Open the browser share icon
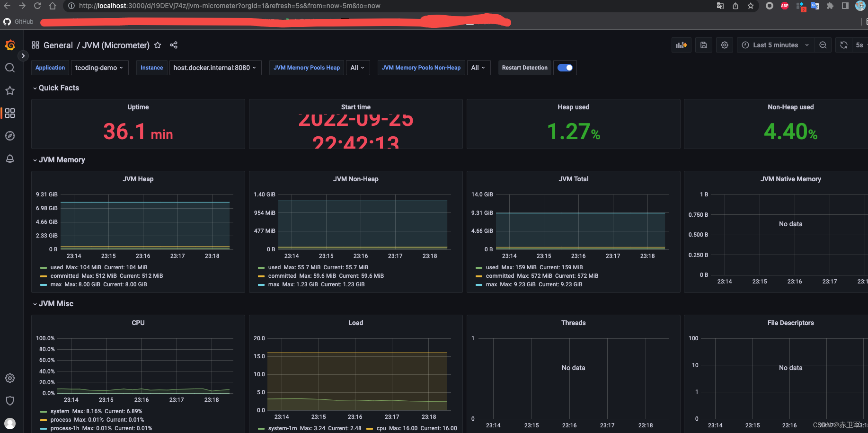 pyautogui.click(x=735, y=6)
